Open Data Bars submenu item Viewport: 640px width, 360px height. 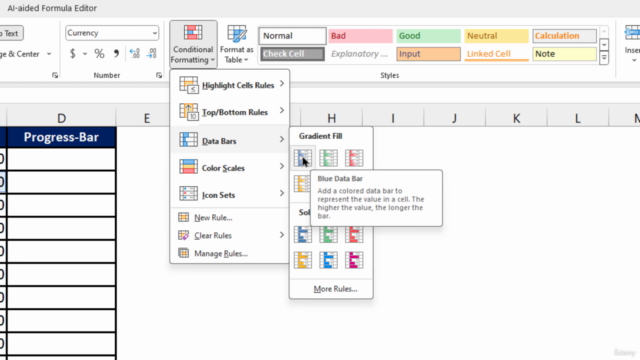point(230,140)
